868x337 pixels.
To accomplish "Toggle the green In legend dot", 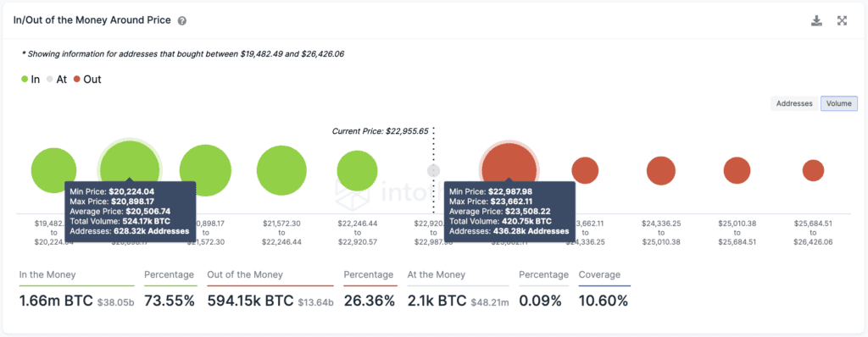I will click(x=25, y=79).
